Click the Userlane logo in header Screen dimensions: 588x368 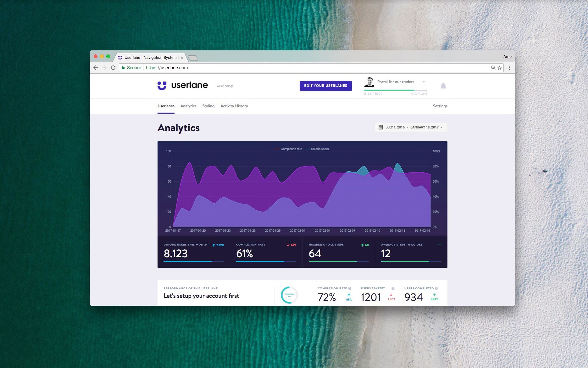(183, 85)
